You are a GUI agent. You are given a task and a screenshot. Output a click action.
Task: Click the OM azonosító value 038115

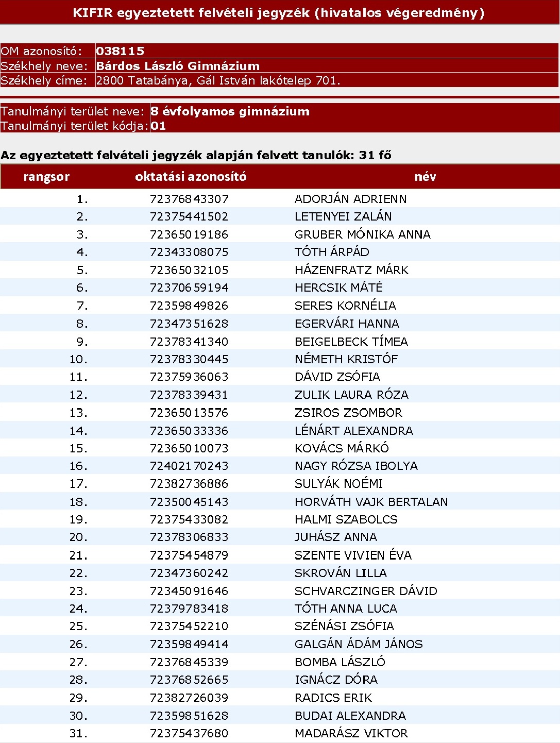click(x=120, y=51)
